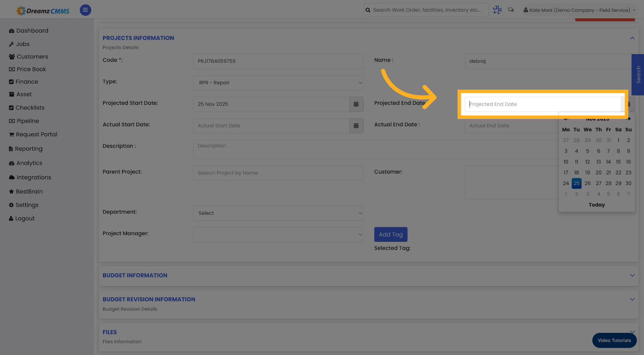Click the search magnifier icon
The image size is (644, 355).
(368, 10)
